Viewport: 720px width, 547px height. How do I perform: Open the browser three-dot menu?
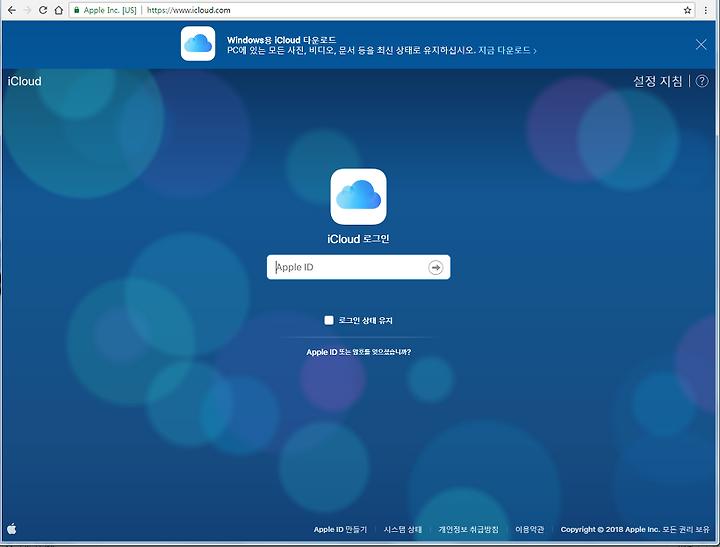706,10
